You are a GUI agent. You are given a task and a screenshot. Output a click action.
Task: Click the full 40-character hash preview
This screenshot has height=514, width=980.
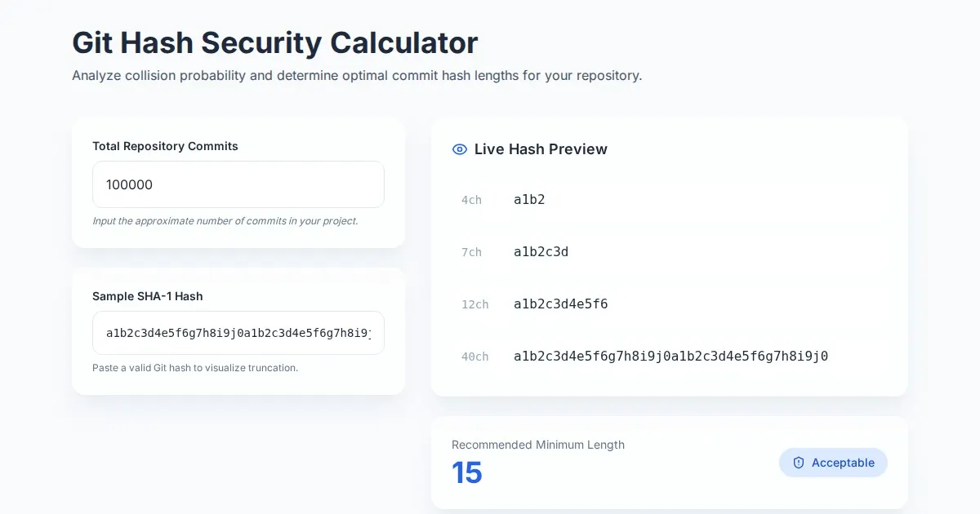(x=670, y=356)
